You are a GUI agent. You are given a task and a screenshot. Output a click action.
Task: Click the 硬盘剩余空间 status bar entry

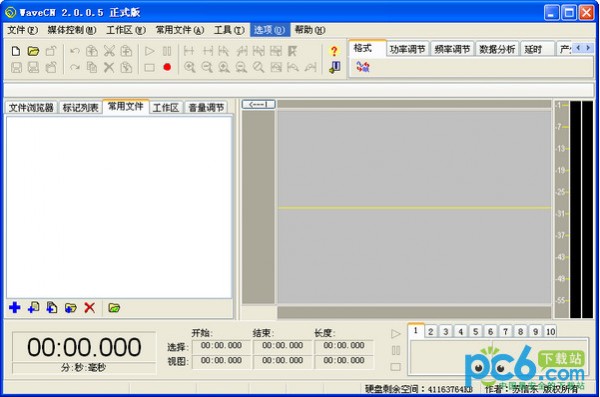pyautogui.click(x=419, y=389)
